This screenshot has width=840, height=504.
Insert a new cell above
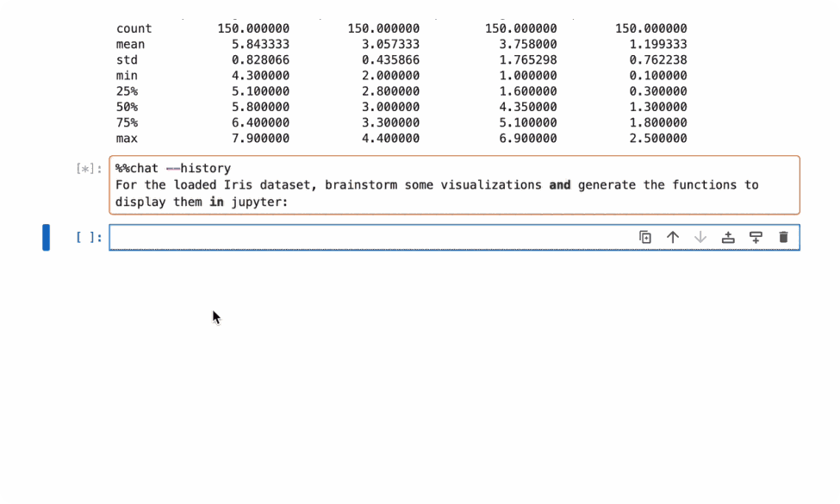(729, 236)
